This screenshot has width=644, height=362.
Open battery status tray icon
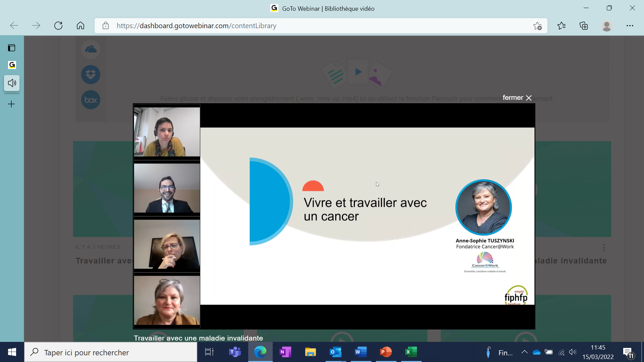click(549, 352)
